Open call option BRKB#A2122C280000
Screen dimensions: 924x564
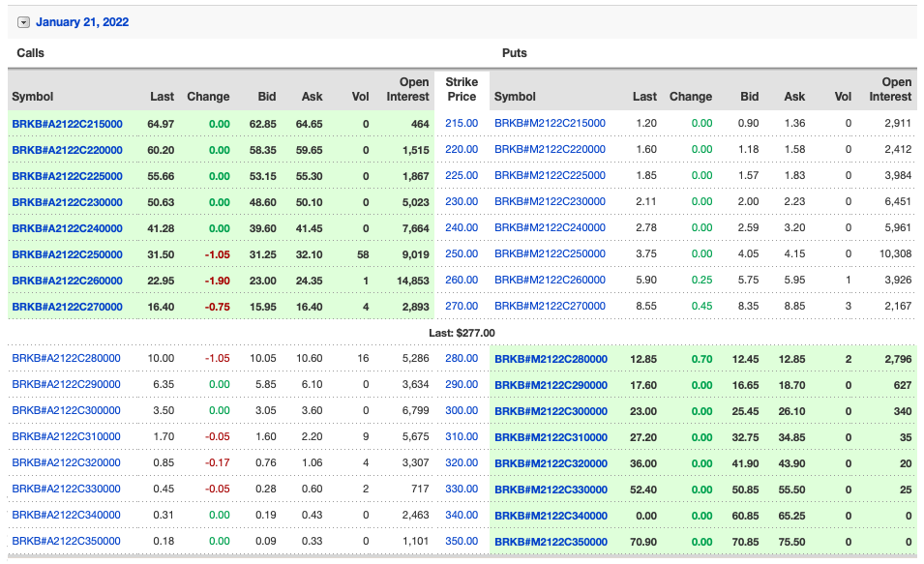click(67, 359)
